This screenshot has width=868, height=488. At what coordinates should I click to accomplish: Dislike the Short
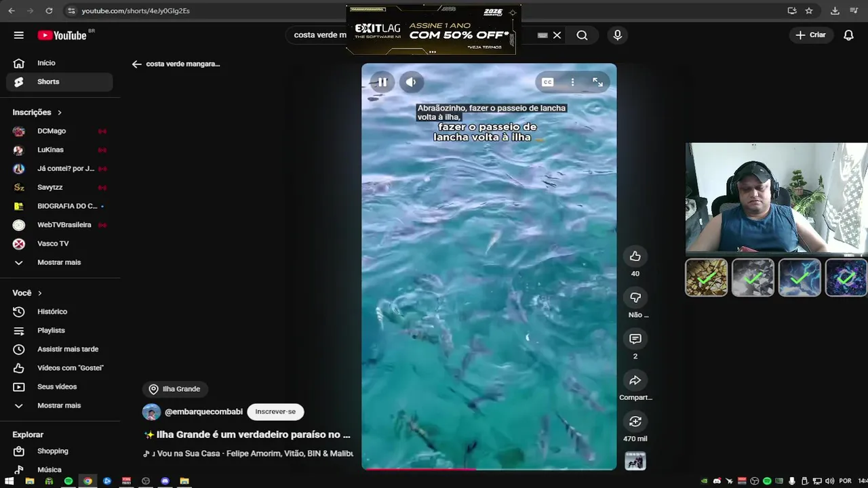635,298
